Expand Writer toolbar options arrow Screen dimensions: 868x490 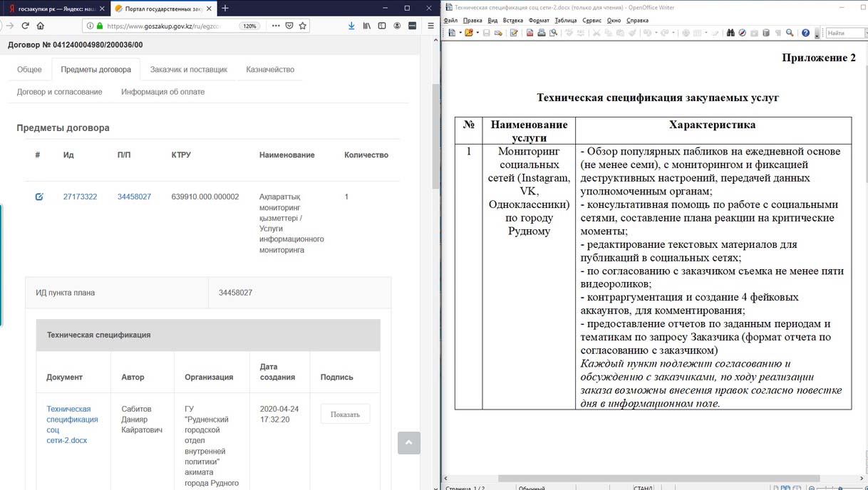817,33
